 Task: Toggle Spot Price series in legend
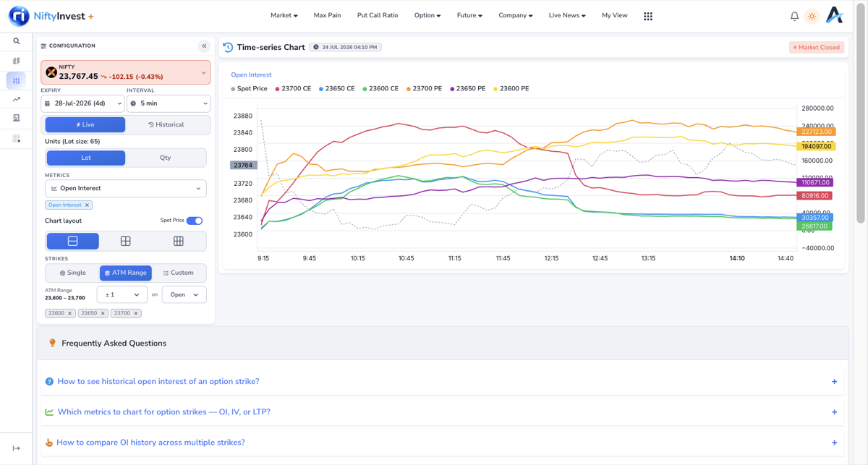point(249,89)
